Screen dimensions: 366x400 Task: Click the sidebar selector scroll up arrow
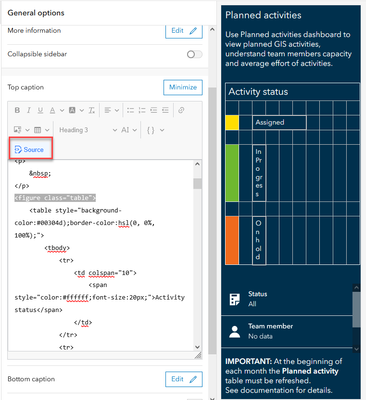coord(356,287)
